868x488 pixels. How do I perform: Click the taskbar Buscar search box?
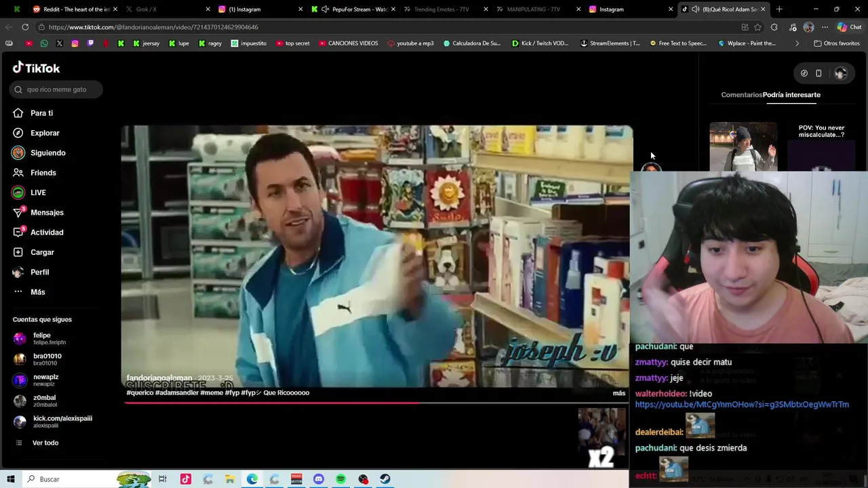coord(87,479)
